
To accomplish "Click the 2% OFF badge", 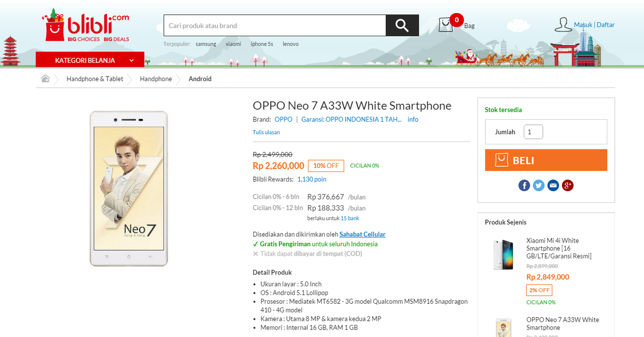I will pyautogui.click(x=539, y=290).
